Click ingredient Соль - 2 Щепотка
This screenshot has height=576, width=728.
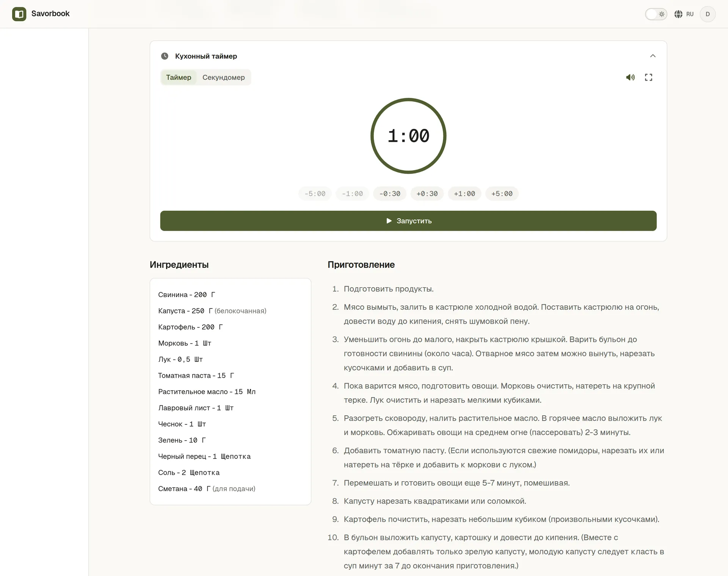(x=189, y=473)
